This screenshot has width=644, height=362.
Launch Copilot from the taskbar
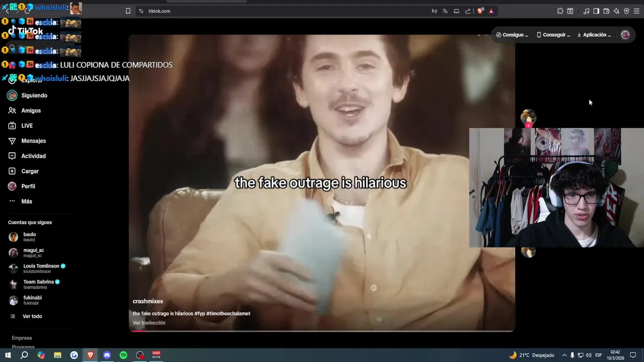(x=41, y=355)
